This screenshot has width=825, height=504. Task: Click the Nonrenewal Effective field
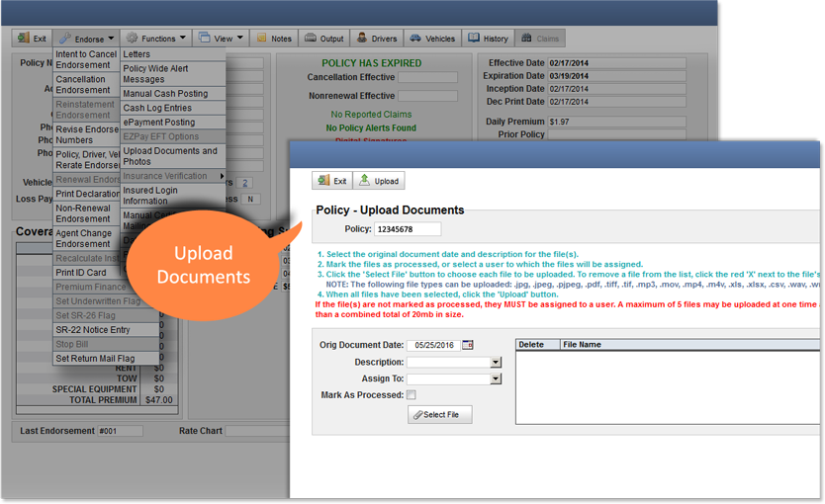point(427,96)
